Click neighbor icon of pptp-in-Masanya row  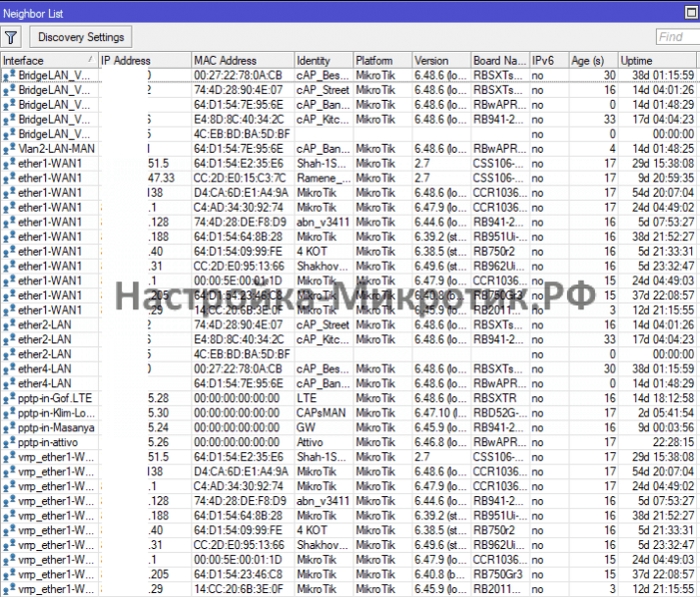tap(9, 428)
